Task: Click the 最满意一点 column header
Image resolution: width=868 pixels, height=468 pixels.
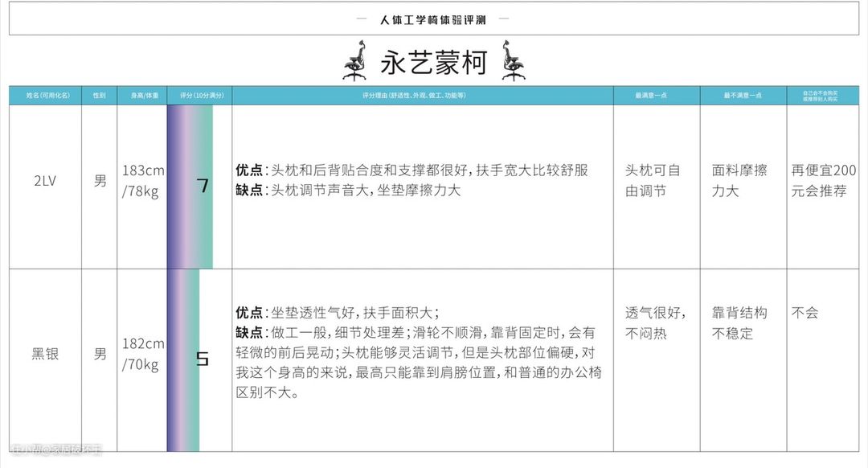Action: [x=656, y=95]
